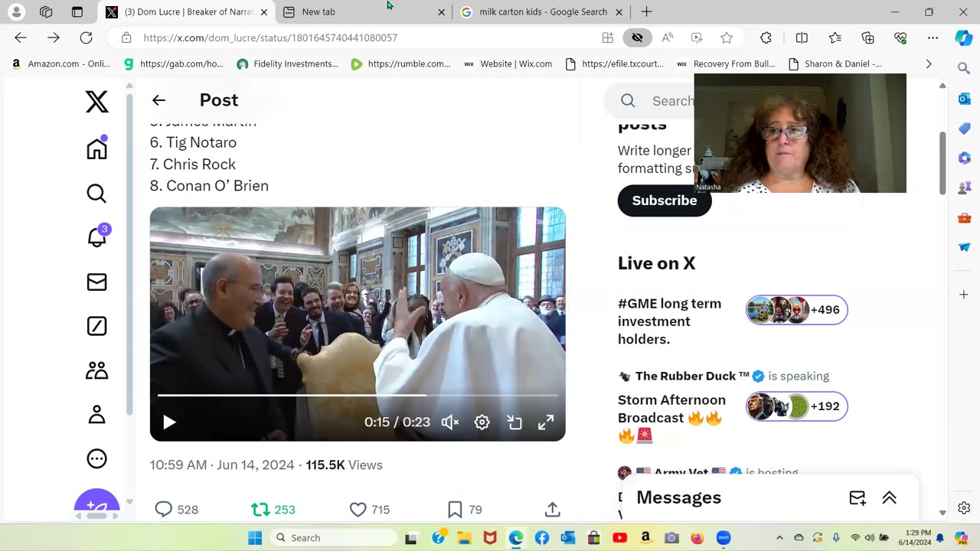The height and width of the screenshot is (551, 980).
Task: Add this page to favorites star
Action: click(x=727, y=37)
